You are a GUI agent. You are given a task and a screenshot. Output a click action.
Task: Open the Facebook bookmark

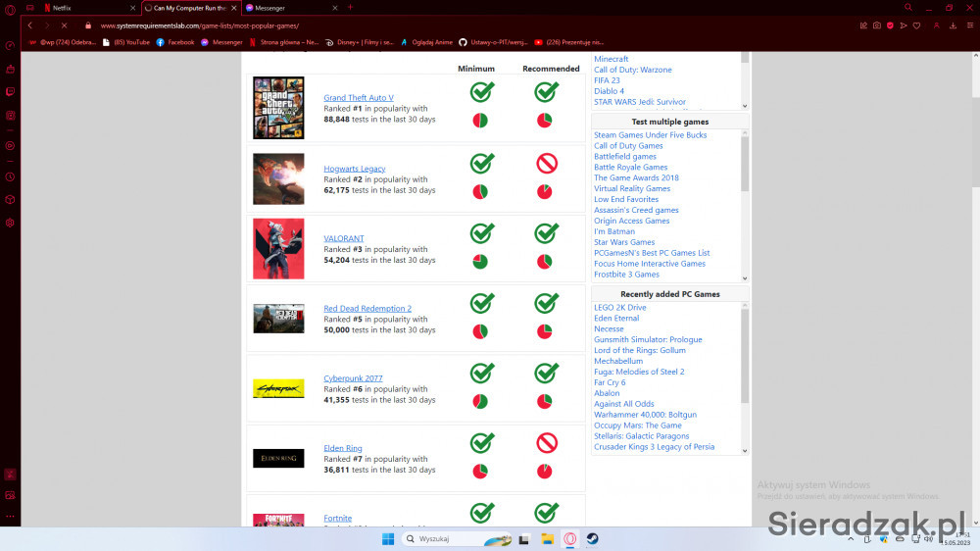point(175,42)
